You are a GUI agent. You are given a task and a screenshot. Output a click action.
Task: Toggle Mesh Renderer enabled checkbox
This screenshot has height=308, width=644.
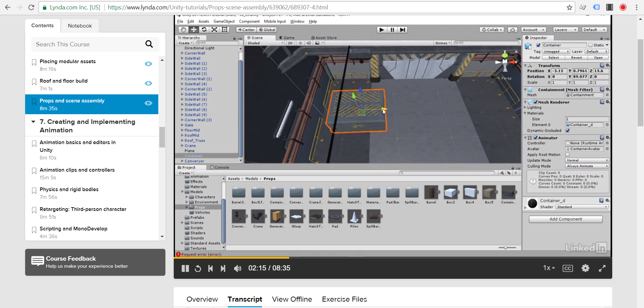[536, 102]
